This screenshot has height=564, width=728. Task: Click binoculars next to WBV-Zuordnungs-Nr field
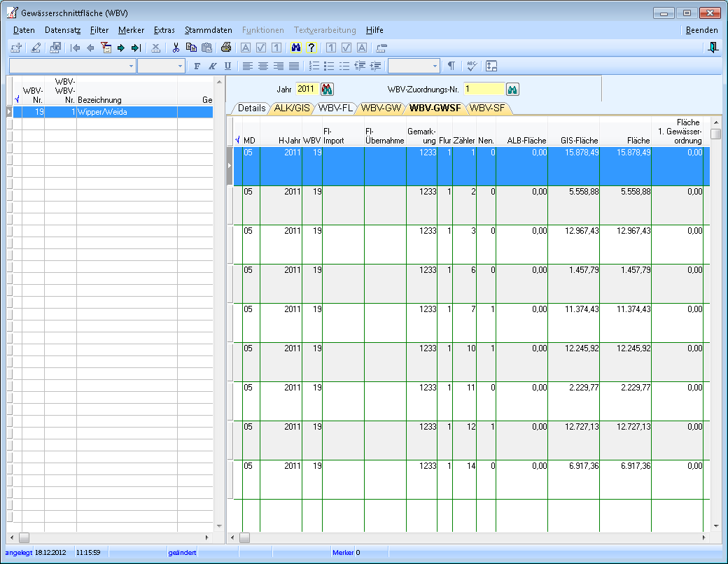tap(512, 89)
